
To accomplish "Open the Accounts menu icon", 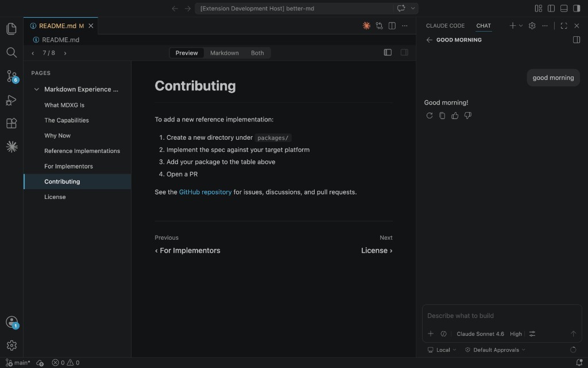I will pyautogui.click(x=11, y=322).
